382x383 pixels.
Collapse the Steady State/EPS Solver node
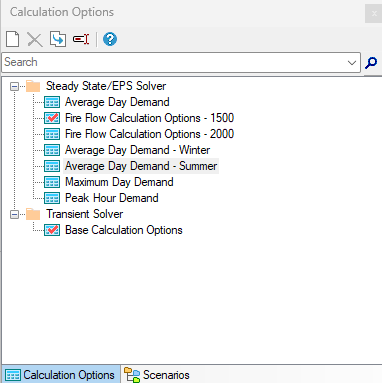14,87
